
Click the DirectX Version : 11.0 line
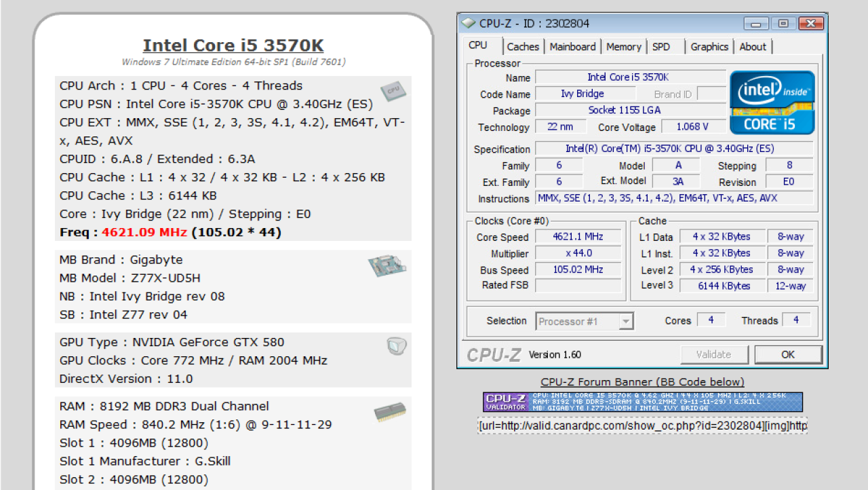click(126, 379)
